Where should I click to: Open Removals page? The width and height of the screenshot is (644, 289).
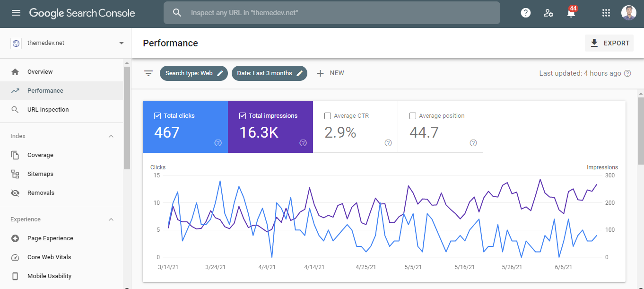tap(61, 193)
